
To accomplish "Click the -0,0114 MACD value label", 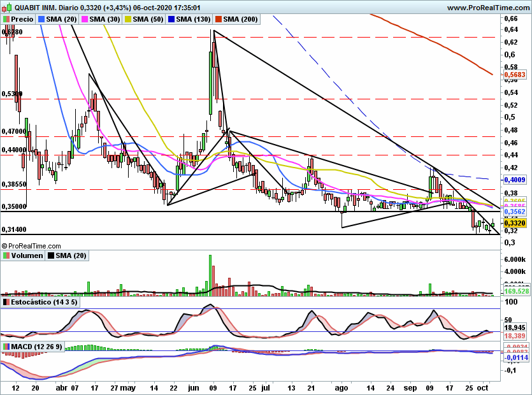I will [x=516, y=357].
